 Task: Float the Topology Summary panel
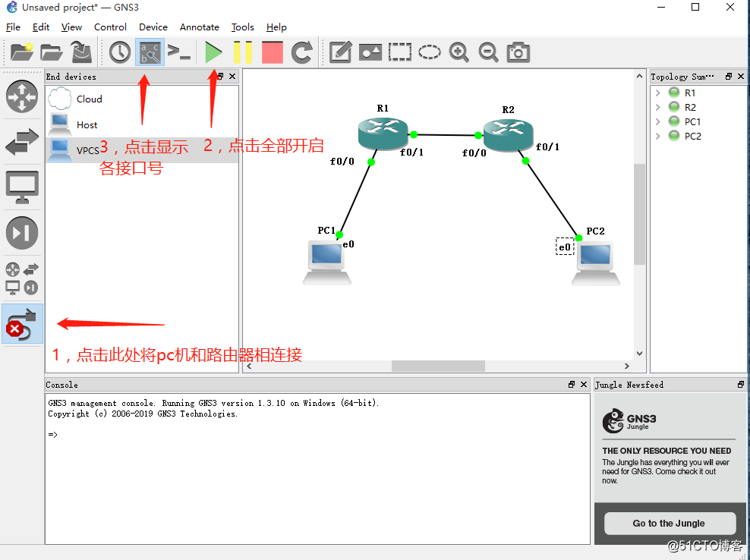tap(729, 76)
